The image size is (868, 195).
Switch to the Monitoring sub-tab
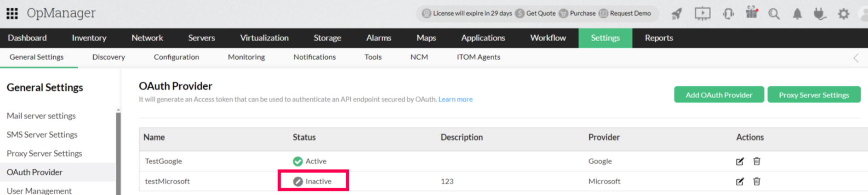[x=246, y=57]
